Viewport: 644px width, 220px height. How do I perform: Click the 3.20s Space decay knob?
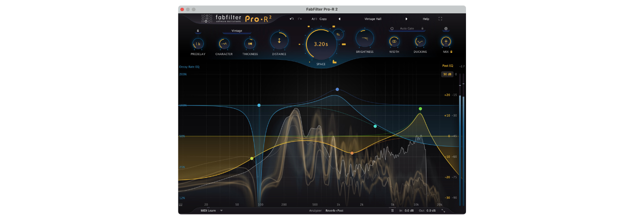[x=321, y=45]
